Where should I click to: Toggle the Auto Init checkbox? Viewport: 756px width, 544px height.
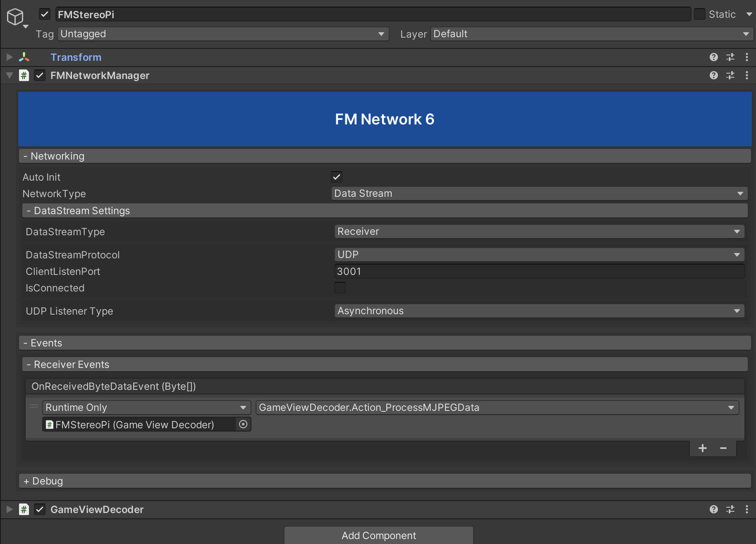click(x=337, y=177)
